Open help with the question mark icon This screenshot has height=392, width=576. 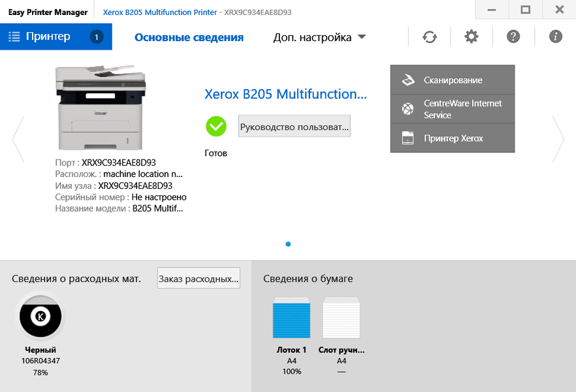[513, 37]
